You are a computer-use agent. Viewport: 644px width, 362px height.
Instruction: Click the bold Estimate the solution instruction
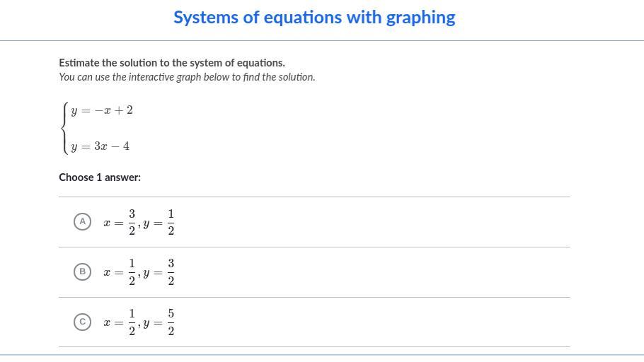172,63
